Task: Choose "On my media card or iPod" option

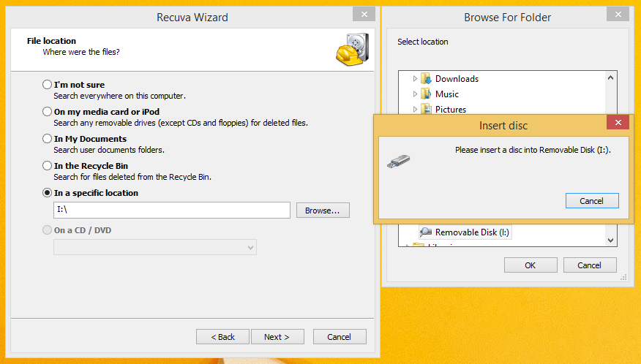Action: point(47,112)
